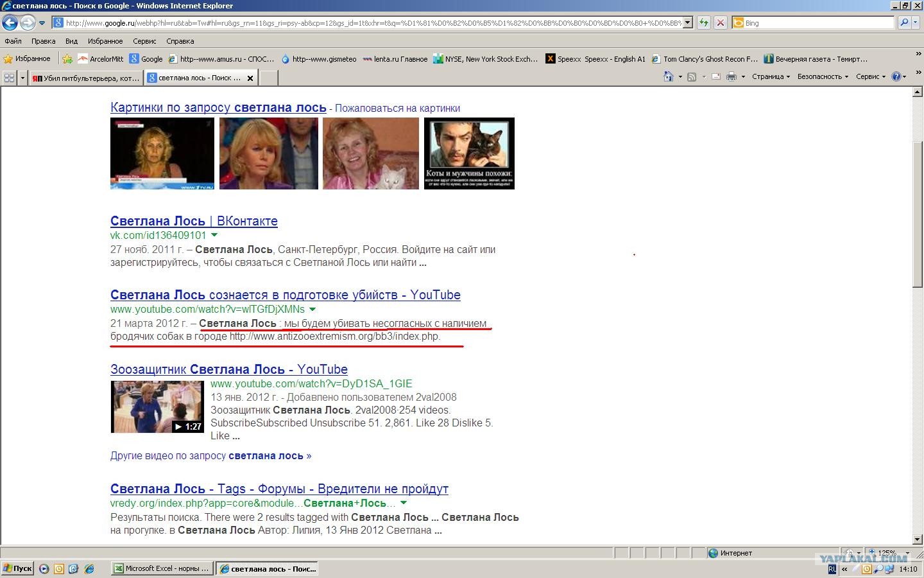Open the cat and man meme image
The width and height of the screenshot is (924, 578).
pos(469,153)
